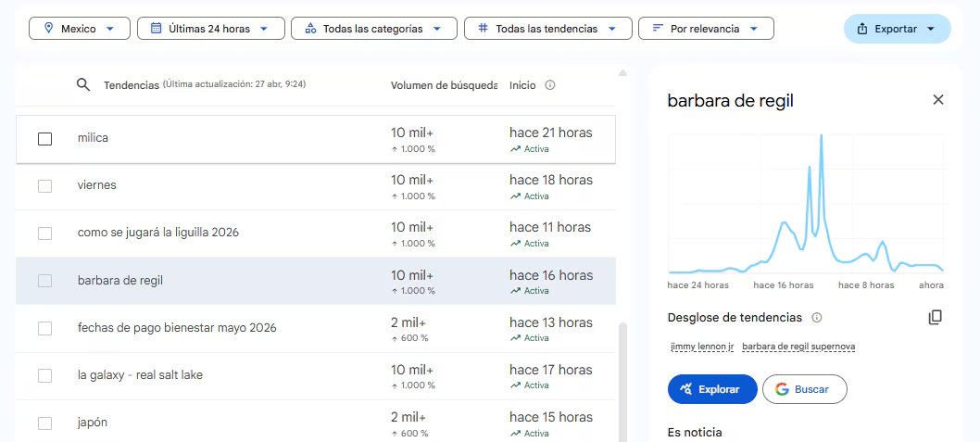
Task: Click the Inicio column header
Action: point(522,85)
